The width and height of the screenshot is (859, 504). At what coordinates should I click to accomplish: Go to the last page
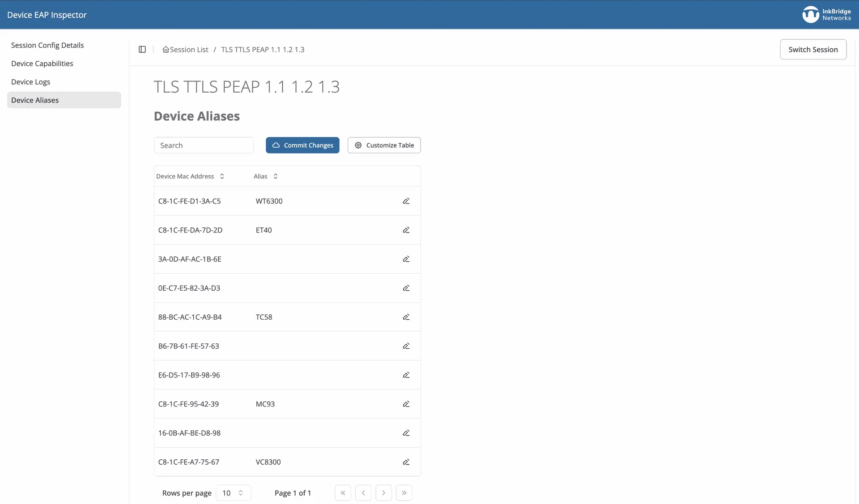pos(404,493)
